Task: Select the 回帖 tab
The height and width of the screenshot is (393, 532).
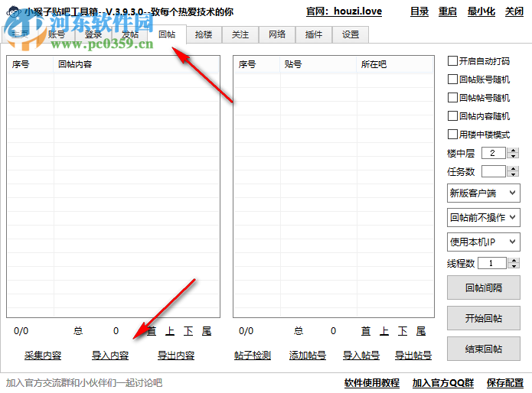Action: 167,34
